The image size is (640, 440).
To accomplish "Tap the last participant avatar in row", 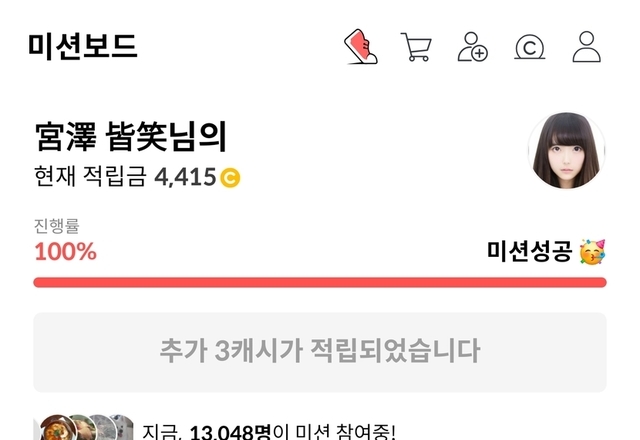I will tap(124, 428).
